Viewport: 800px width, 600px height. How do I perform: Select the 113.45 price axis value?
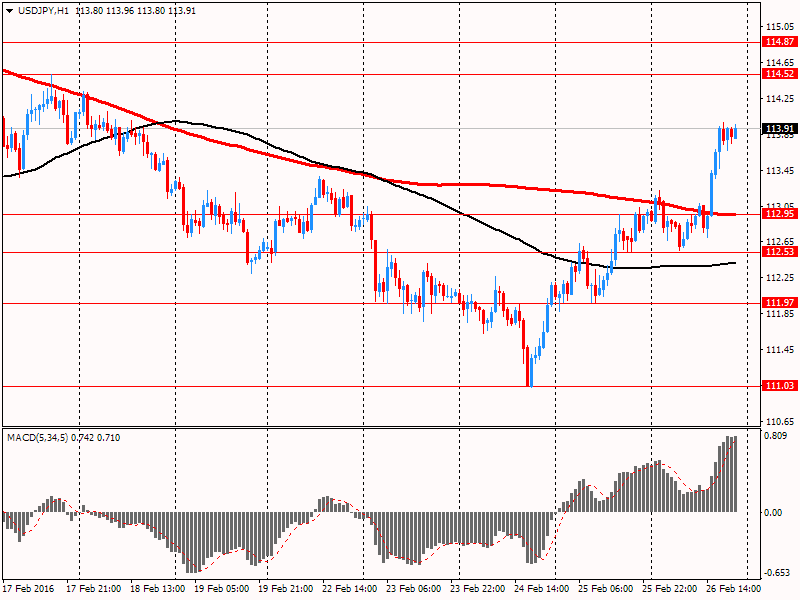click(x=780, y=170)
